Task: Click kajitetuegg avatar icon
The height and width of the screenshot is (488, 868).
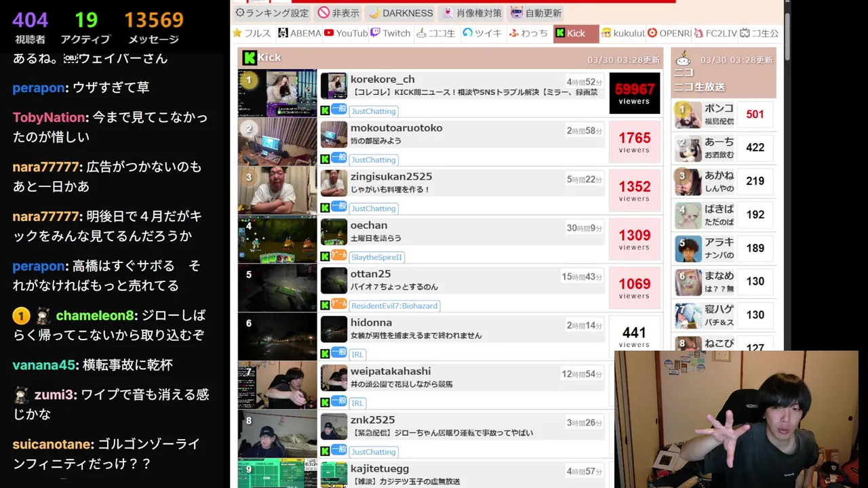Action: pos(334,475)
